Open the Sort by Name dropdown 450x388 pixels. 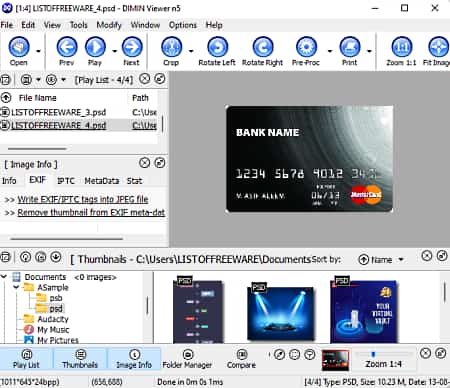[x=381, y=259]
